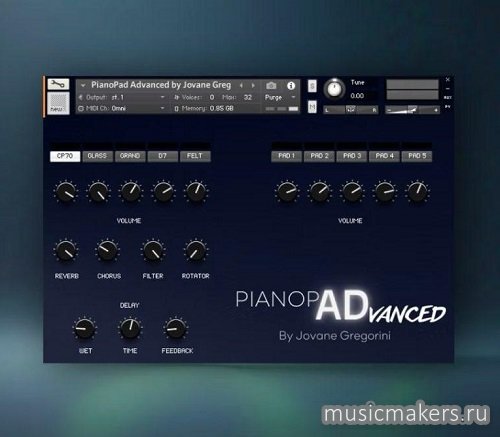Click the delay TIME knob
This screenshot has height=437, width=500.
130,328
